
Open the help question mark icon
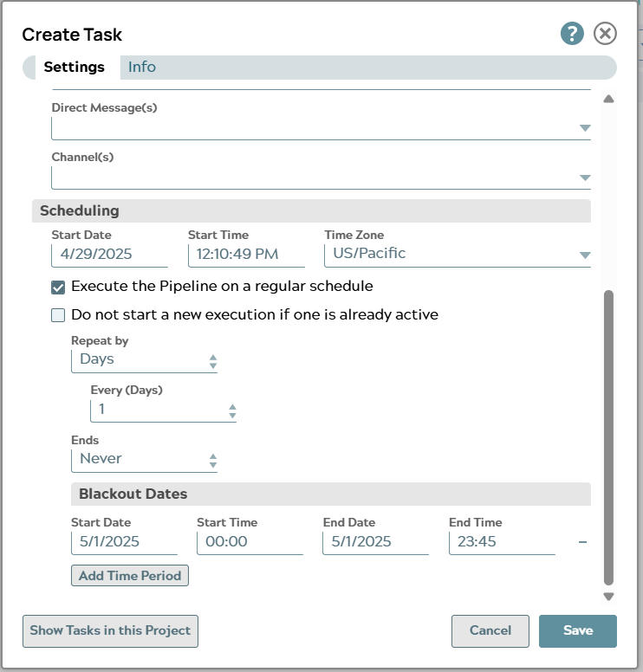(572, 34)
